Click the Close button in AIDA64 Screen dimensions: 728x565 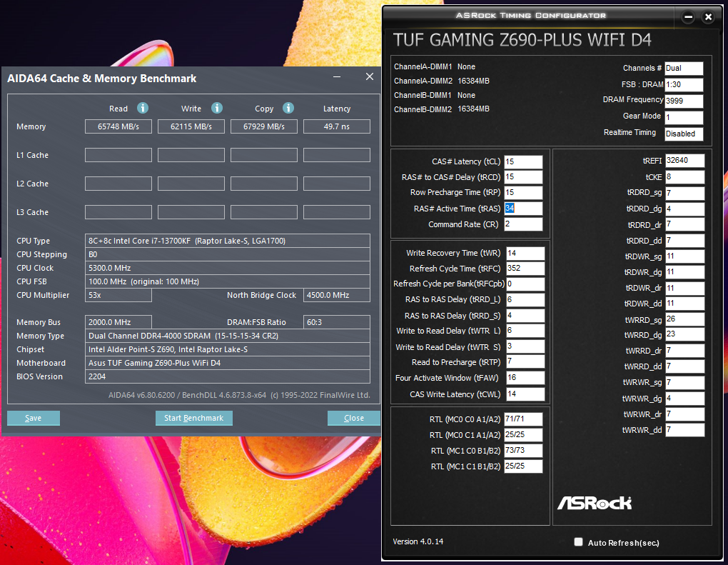point(354,418)
